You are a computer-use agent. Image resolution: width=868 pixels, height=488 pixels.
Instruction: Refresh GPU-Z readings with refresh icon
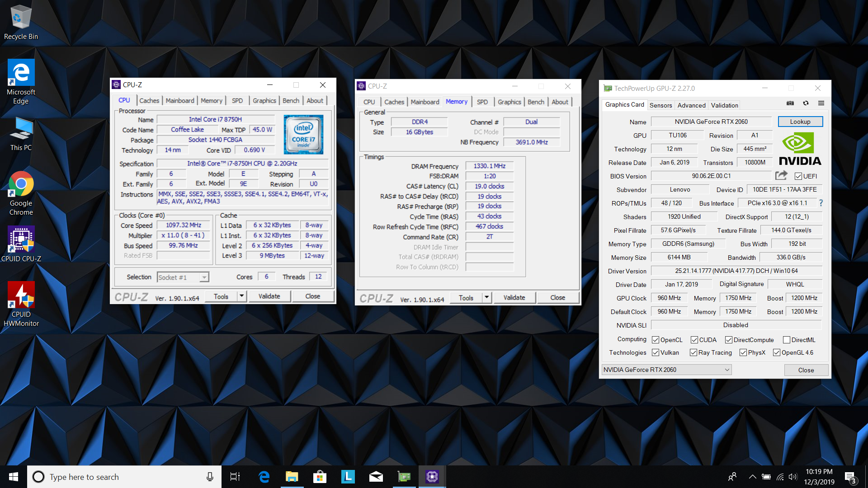tap(806, 103)
